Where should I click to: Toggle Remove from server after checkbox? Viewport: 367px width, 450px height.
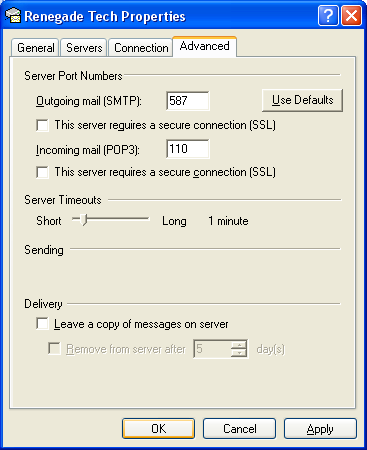click(x=54, y=349)
